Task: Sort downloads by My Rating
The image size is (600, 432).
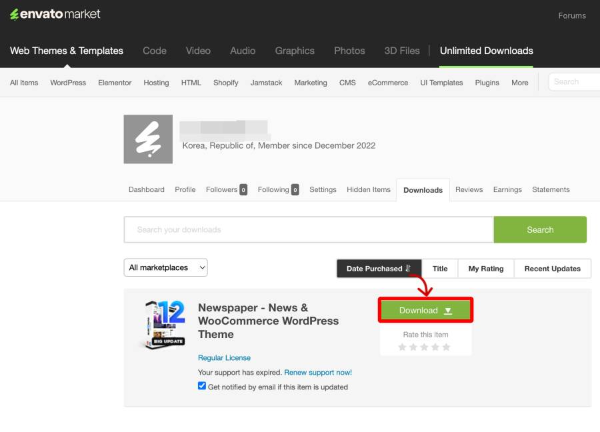Action: 486,269
